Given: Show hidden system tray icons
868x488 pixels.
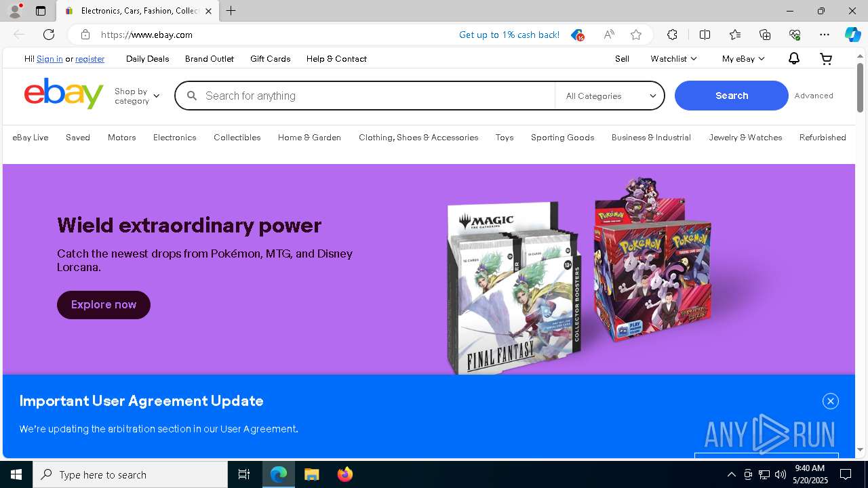Looking at the screenshot, I should [x=731, y=474].
